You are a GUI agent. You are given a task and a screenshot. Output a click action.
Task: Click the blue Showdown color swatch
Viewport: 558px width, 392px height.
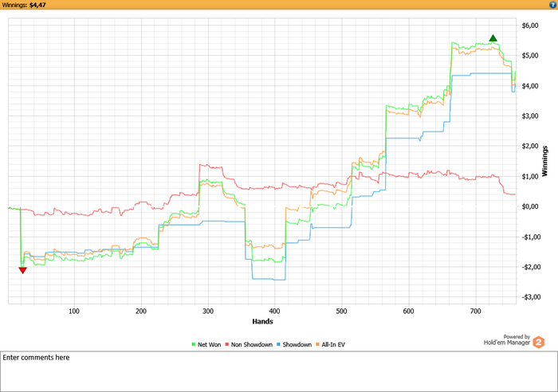[279, 344]
